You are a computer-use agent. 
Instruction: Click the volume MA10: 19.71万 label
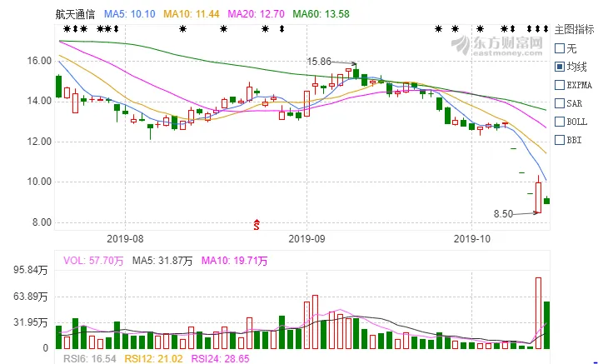(235, 261)
